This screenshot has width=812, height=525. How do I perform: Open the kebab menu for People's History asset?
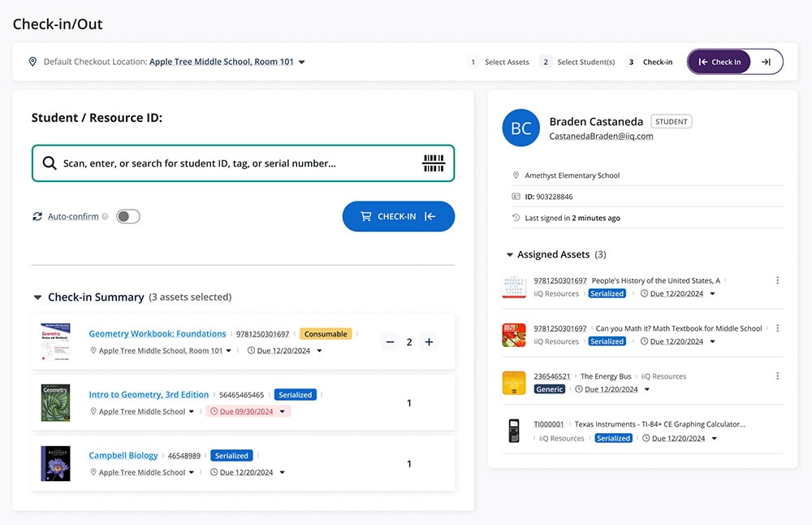pyautogui.click(x=777, y=280)
